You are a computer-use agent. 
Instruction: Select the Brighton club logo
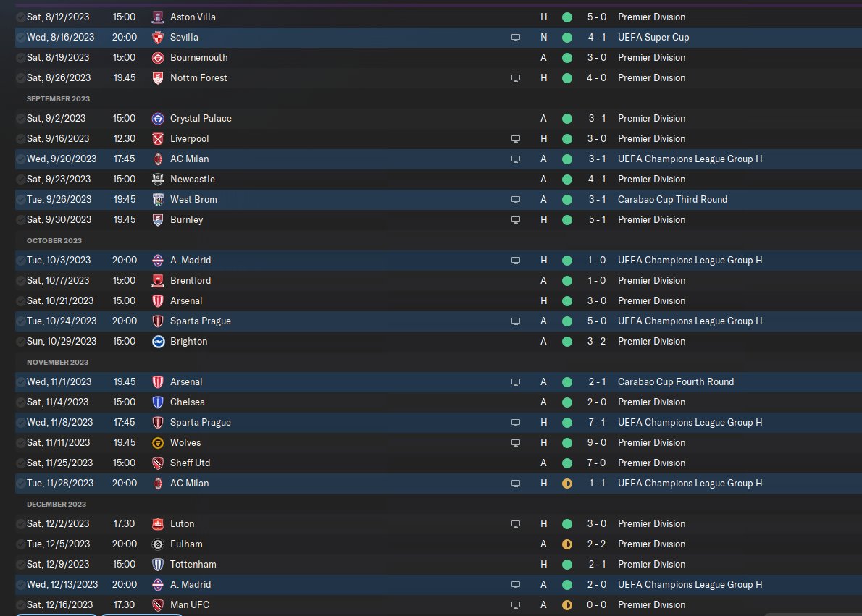click(x=158, y=341)
